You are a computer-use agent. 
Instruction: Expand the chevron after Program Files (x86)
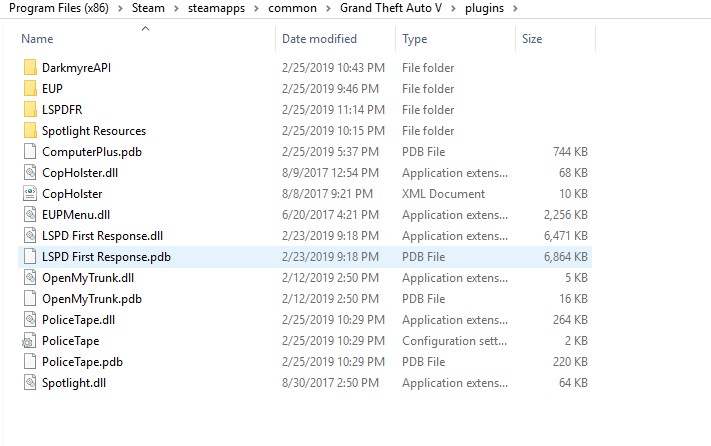[120, 9]
